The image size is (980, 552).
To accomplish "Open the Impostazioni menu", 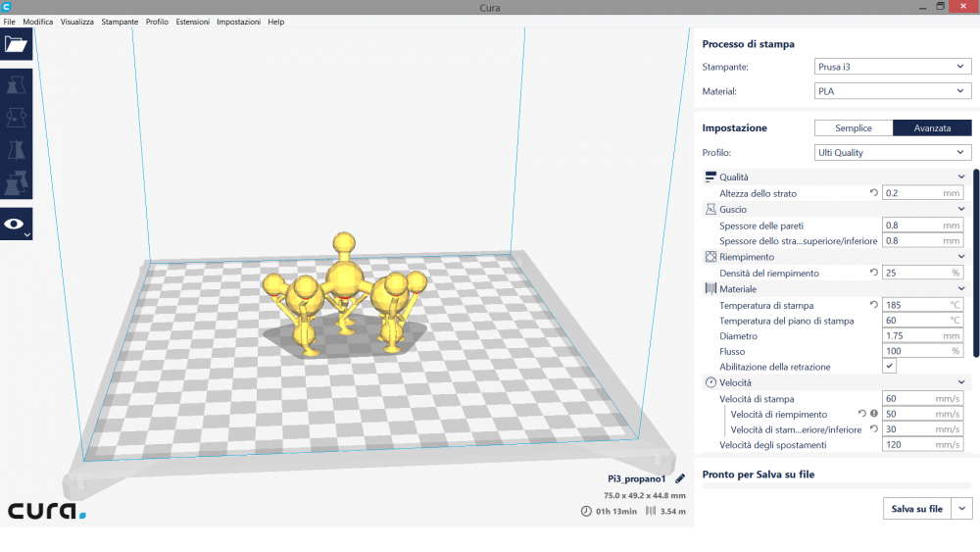I will [238, 22].
